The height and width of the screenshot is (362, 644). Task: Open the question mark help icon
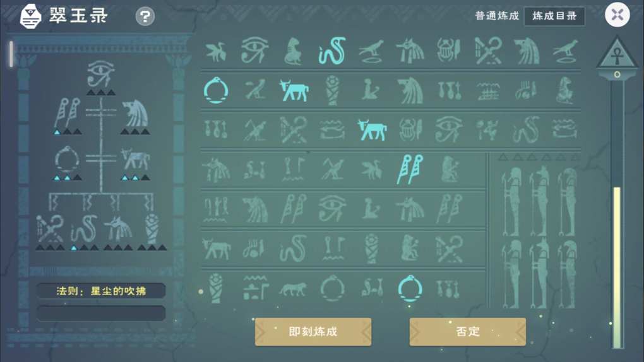click(145, 16)
